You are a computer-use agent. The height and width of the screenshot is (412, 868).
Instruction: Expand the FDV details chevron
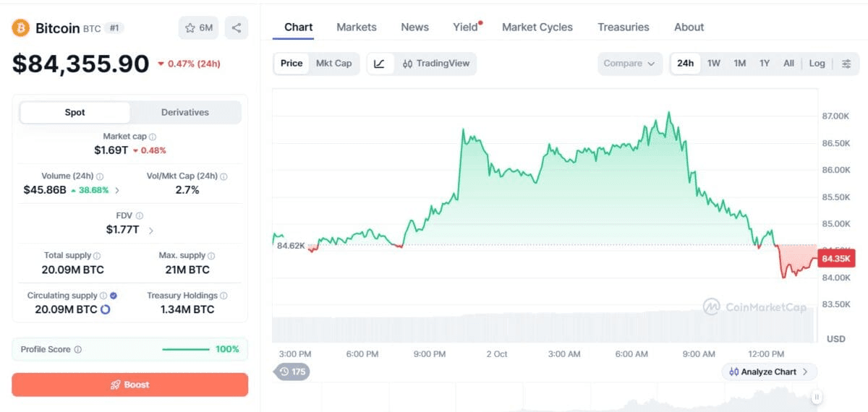coord(151,231)
